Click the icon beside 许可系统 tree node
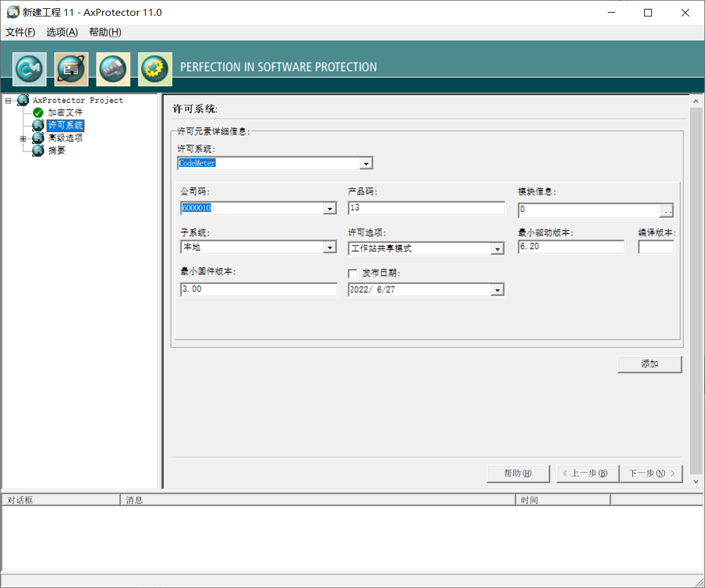Viewport: 705px width, 588px height. (x=38, y=125)
